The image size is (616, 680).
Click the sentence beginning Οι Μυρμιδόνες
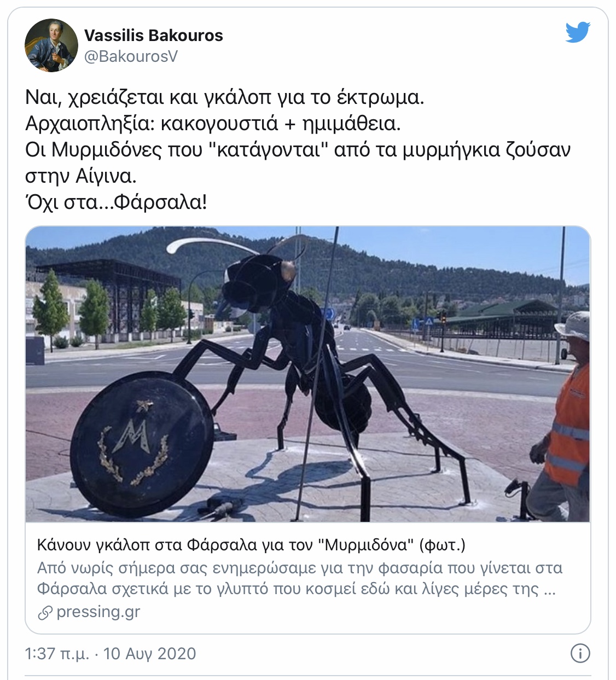(x=298, y=163)
